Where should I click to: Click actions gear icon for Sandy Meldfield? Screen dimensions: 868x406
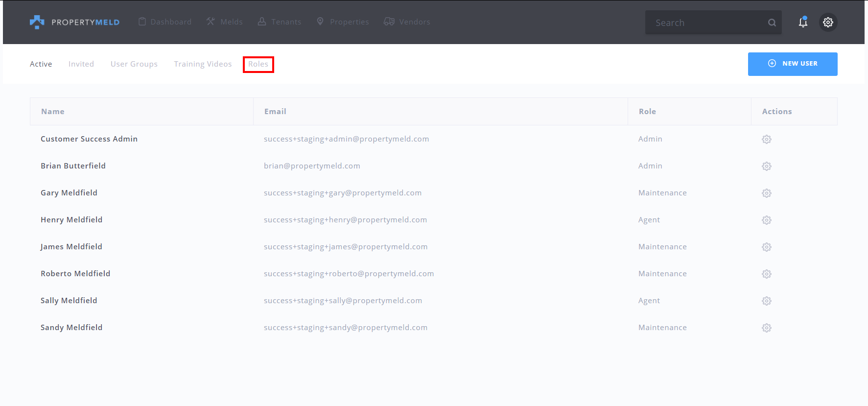coord(766,328)
